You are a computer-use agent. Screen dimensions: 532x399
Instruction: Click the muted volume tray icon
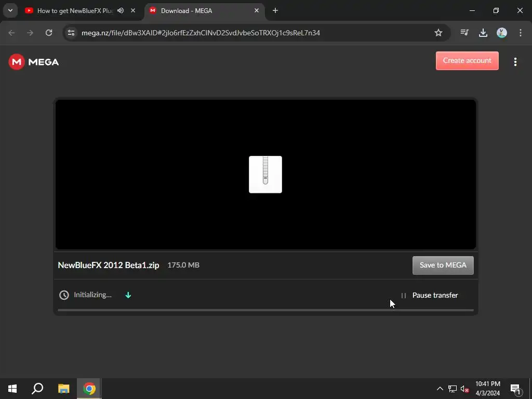465,389
